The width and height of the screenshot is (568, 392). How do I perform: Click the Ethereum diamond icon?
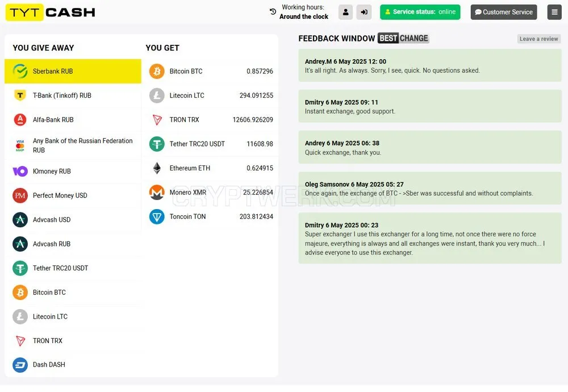pos(157,168)
